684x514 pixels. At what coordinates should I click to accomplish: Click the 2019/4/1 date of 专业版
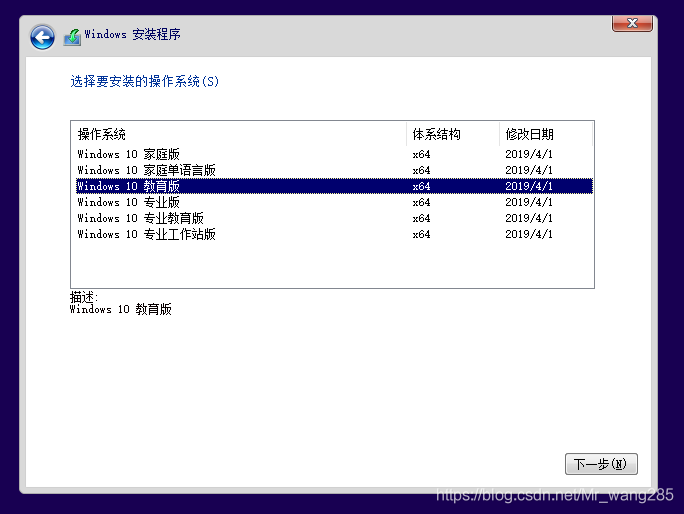(529, 202)
